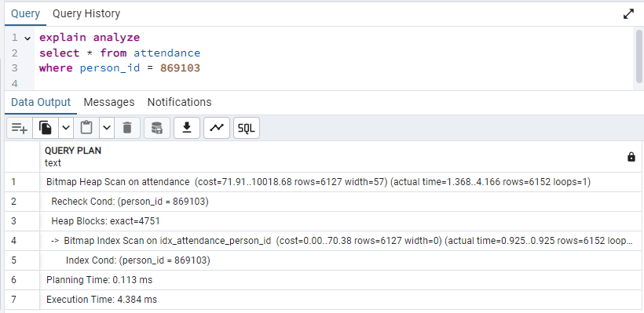Click the Add row icon
644x313 pixels.
coord(20,128)
